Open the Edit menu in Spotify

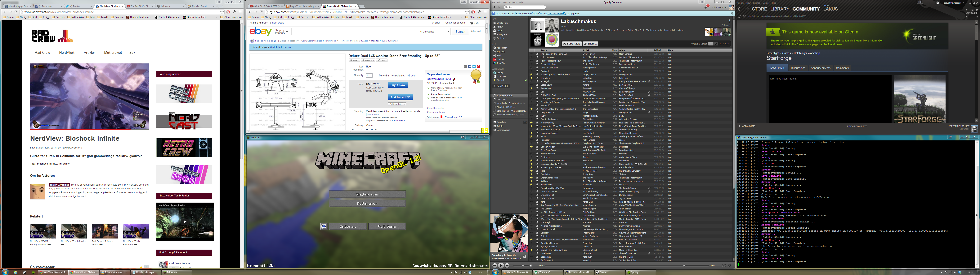(x=499, y=2)
